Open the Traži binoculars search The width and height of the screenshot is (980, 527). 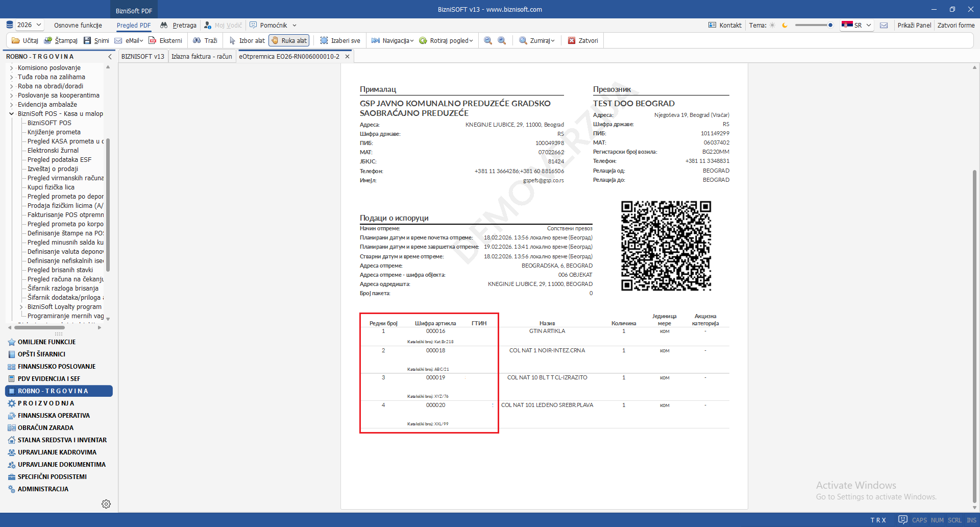tap(197, 41)
